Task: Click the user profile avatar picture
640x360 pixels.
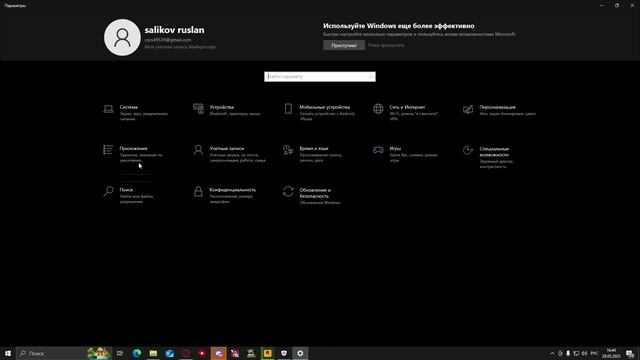Action: point(122,38)
